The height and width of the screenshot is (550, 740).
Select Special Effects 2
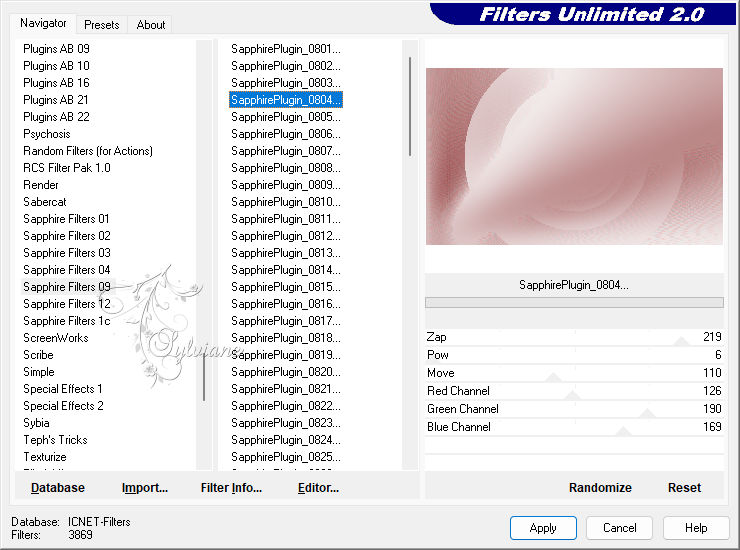pyautogui.click(x=63, y=406)
